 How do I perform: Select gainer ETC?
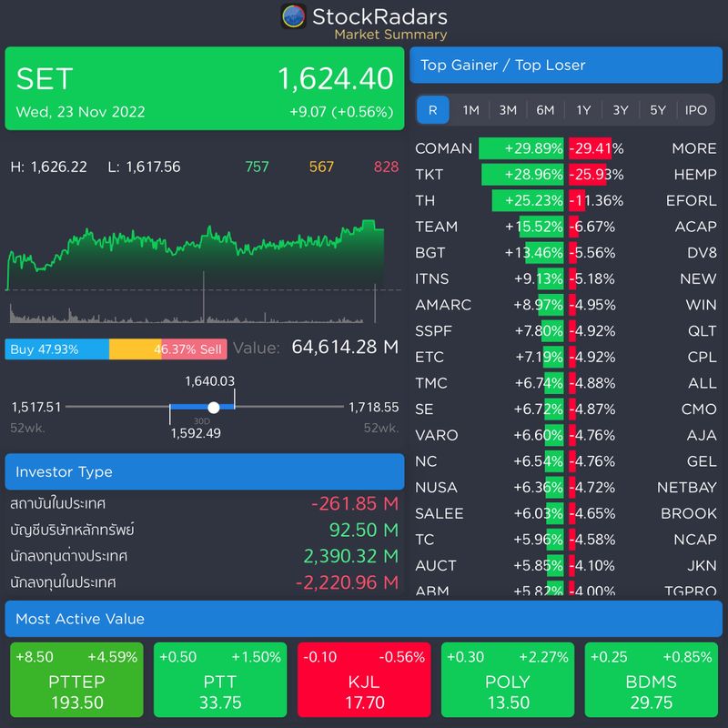point(430,357)
